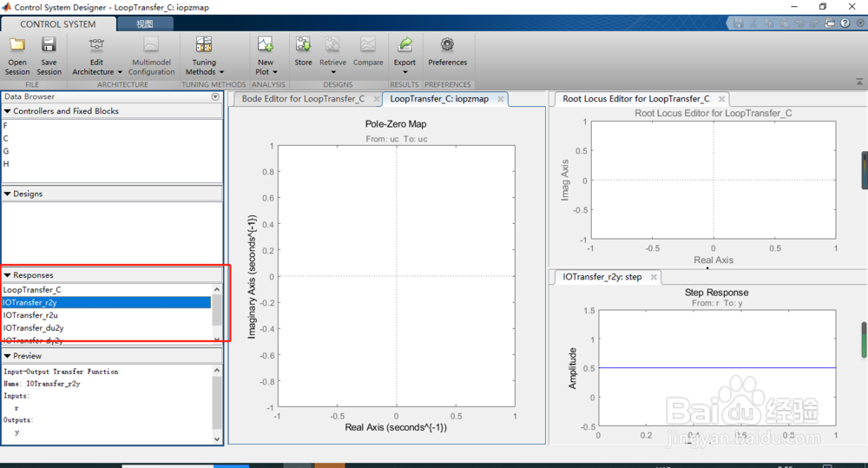
Task: Expand the New Plot dropdown arrow
Action: tap(274, 72)
